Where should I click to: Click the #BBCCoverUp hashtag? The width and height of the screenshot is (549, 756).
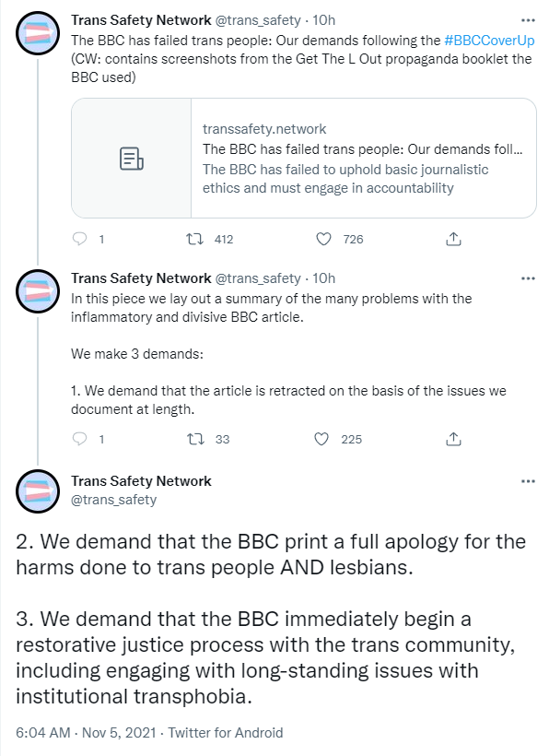tap(489, 41)
